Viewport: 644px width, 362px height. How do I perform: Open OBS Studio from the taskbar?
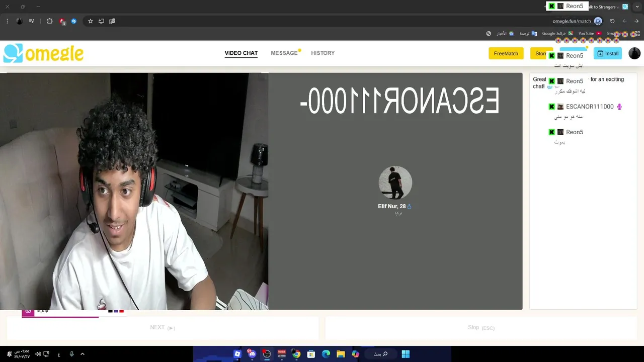pos(267,354)
